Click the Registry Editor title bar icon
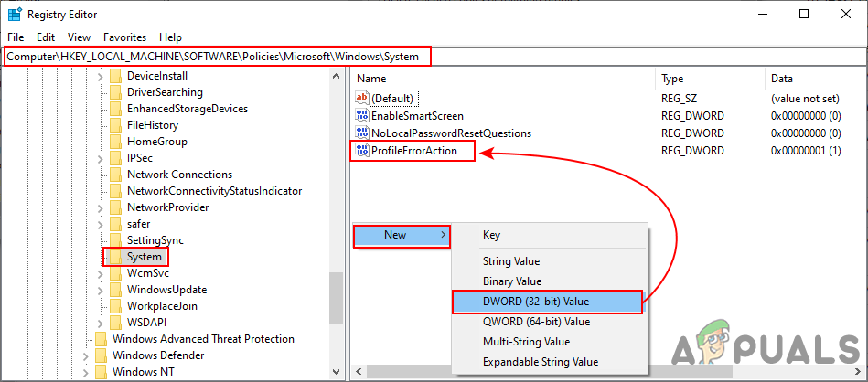 coord(16,15)
